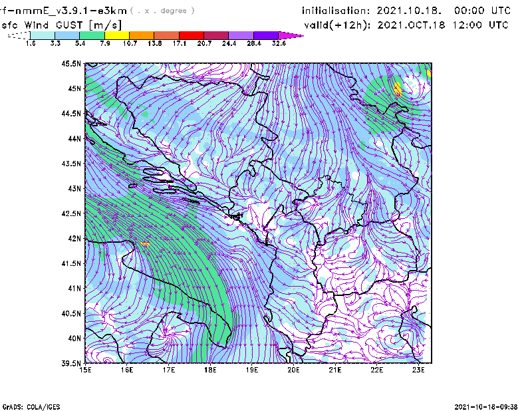
Task: Click the legend value 7.9
Action: (x=105, y=43)
